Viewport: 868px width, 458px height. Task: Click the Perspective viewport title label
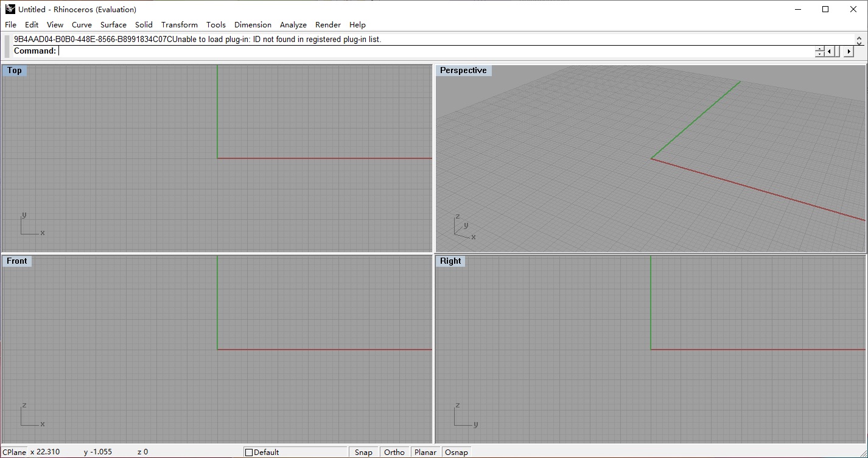[463, 71]
